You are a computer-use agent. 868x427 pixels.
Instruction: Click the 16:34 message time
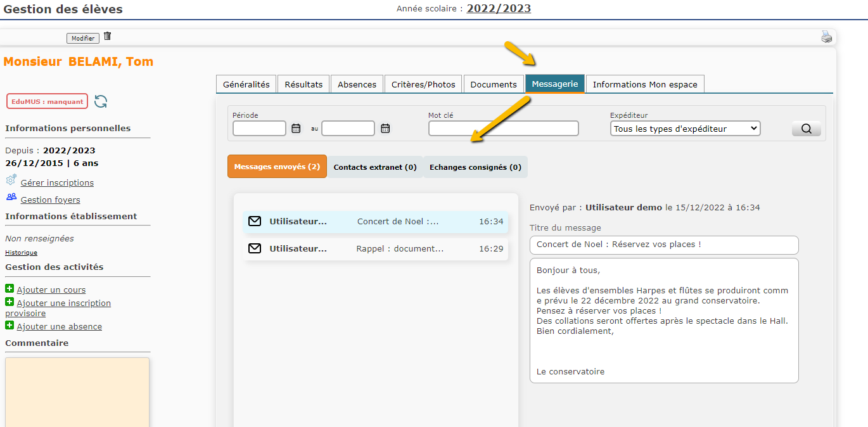[x=491, y=222]
